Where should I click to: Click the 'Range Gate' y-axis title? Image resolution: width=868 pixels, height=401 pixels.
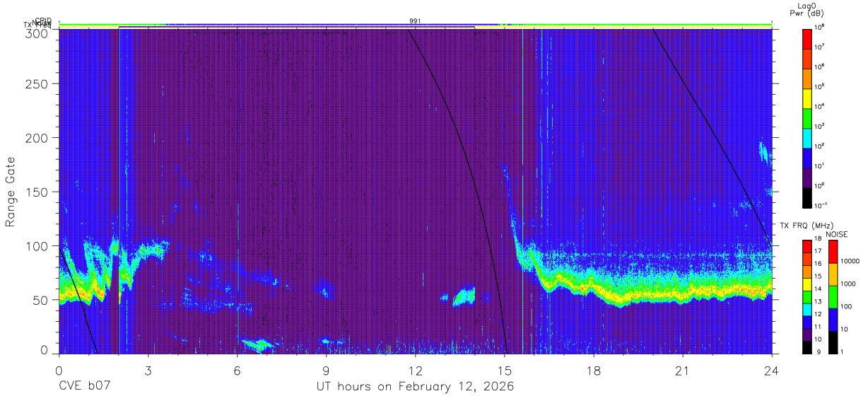coord(11,191)
